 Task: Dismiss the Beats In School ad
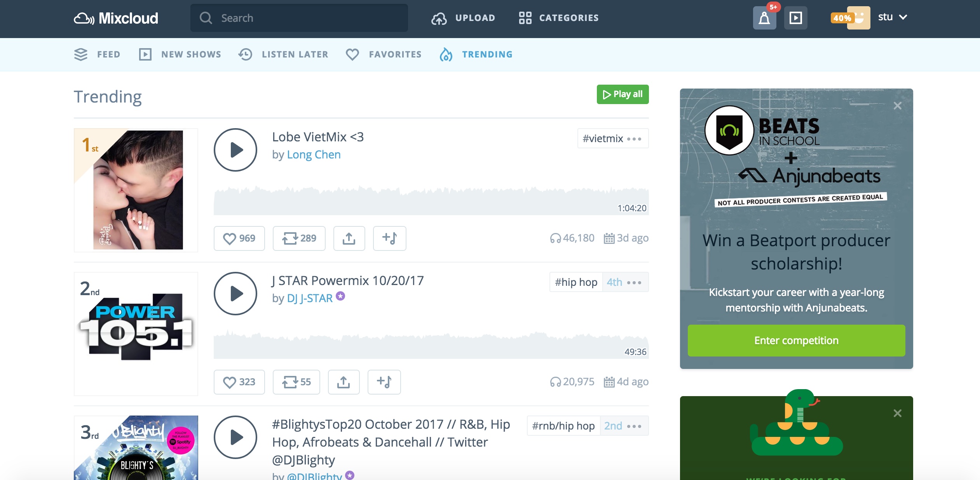pos(898,105)
